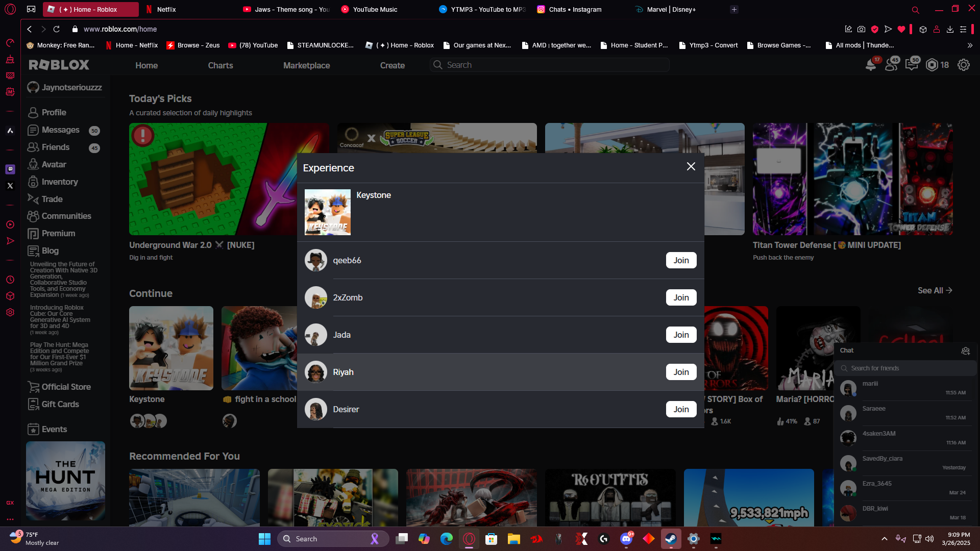
Task: Open the Netflix browser tab
Action: pos(166,9)
